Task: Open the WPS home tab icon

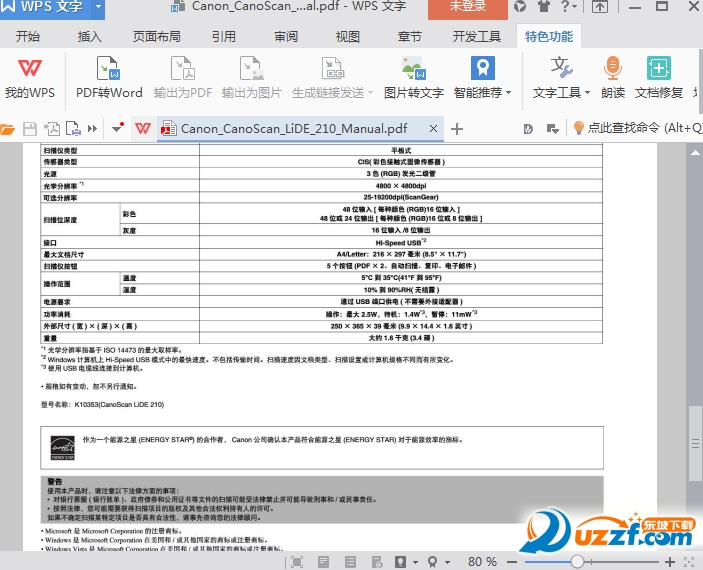Action: point(143,129)
